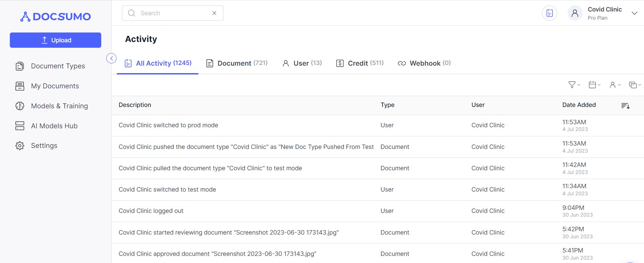Select row "Covid Clinic switched to test mode"
644x263 pixels.
pos(378,190)
